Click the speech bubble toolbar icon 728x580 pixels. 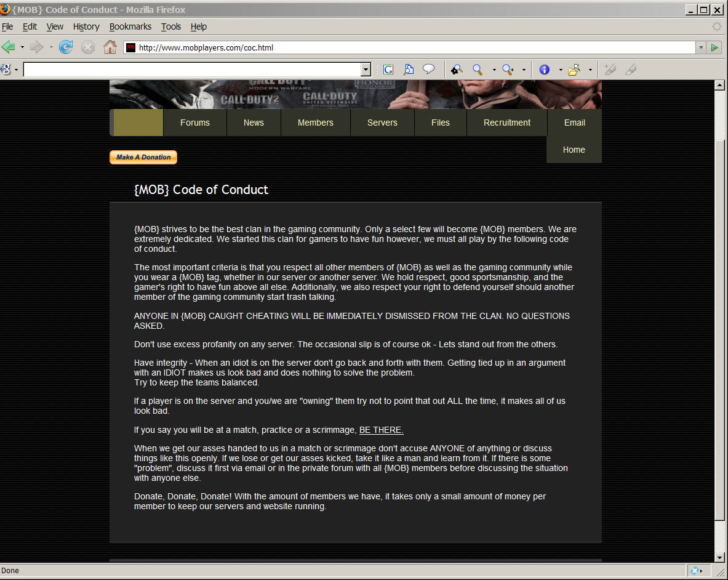[428, 70]
